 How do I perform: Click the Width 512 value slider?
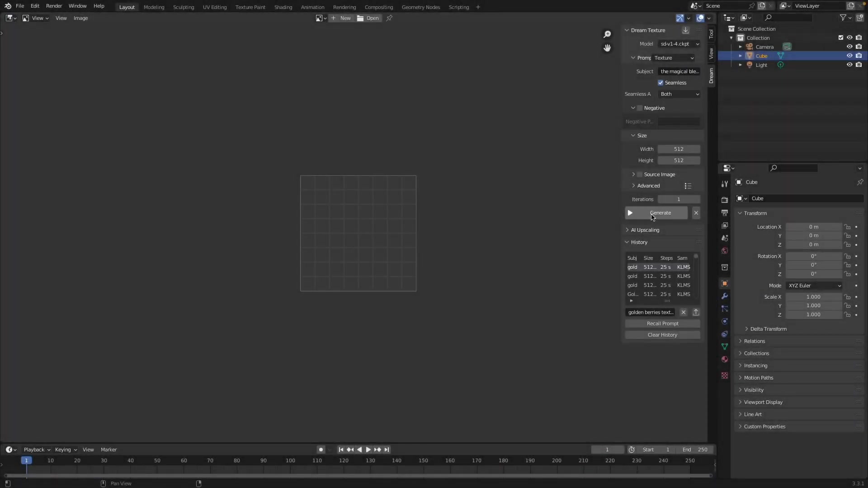tap(679, 149)
